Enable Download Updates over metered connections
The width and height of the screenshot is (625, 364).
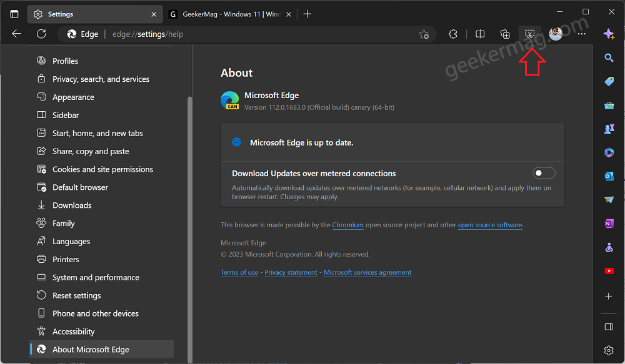click(544, 173)
